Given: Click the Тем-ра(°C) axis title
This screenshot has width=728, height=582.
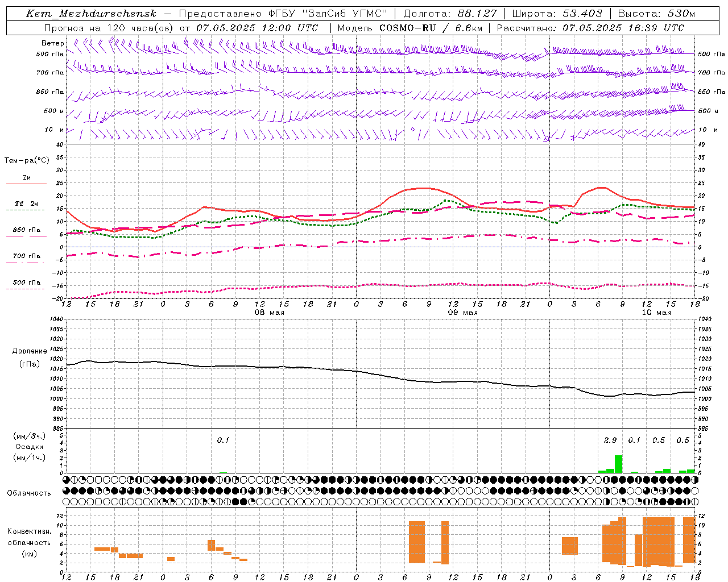Looking at the screenshot, I should point(27,161).
